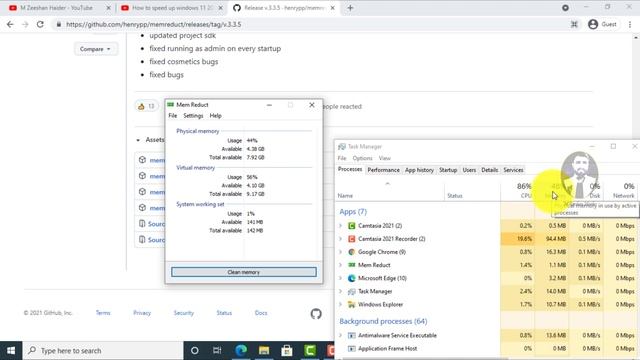Open File Explorer from the taskbar
Screen dimensions: 640x360
[264, 351]
